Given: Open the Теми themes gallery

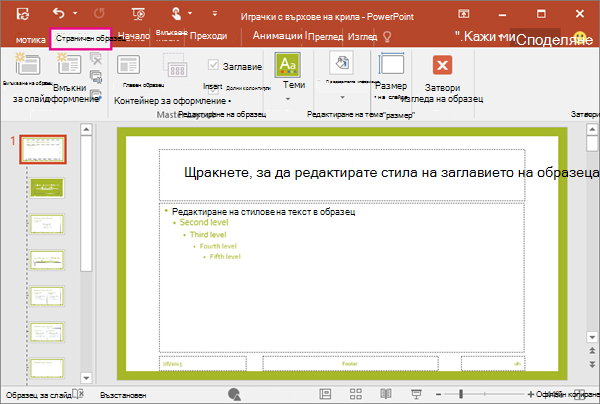Looking at the screenshot, I should (x=287, y=65).
